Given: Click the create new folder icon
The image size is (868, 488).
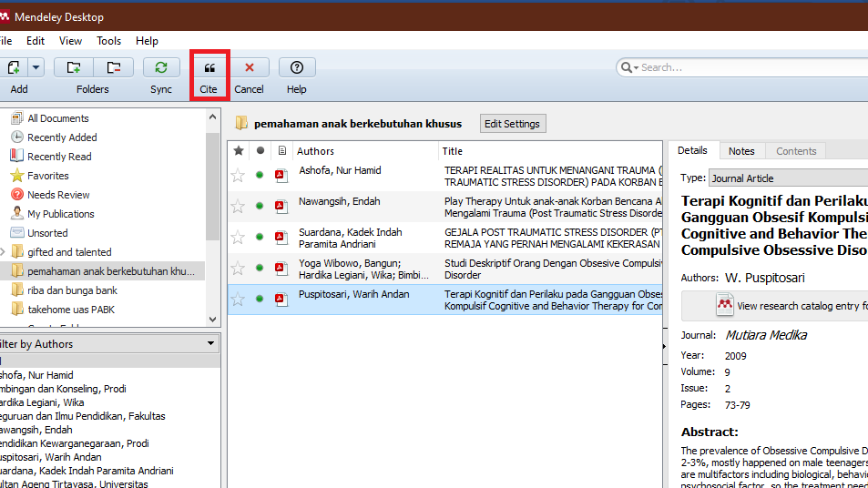Looking at the screenshot, I should 74,67.
